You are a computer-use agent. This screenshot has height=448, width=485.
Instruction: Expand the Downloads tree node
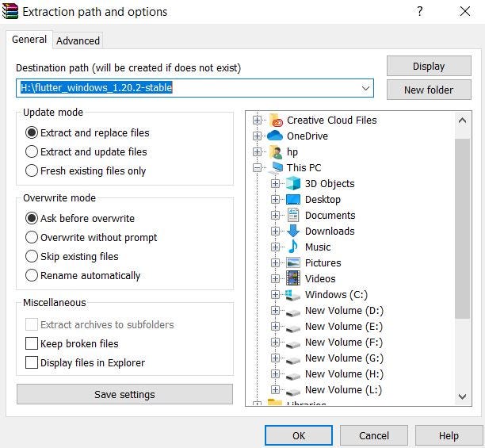275,231
